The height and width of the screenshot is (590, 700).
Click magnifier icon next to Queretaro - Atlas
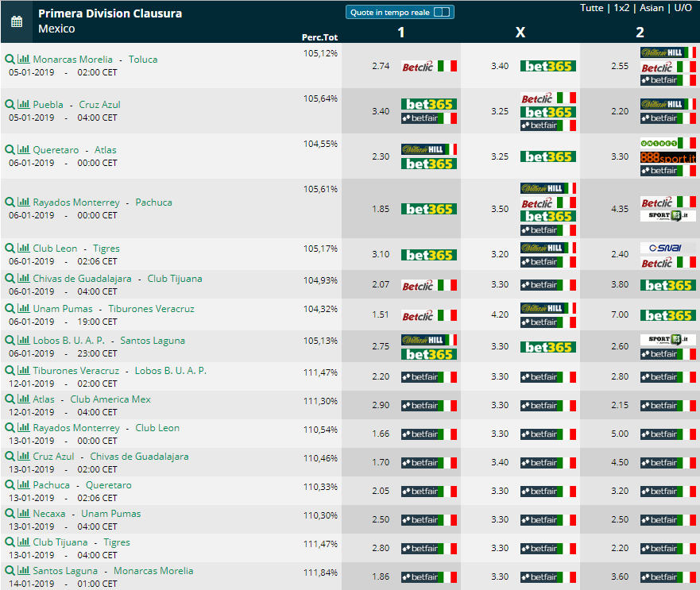point(10,149)
